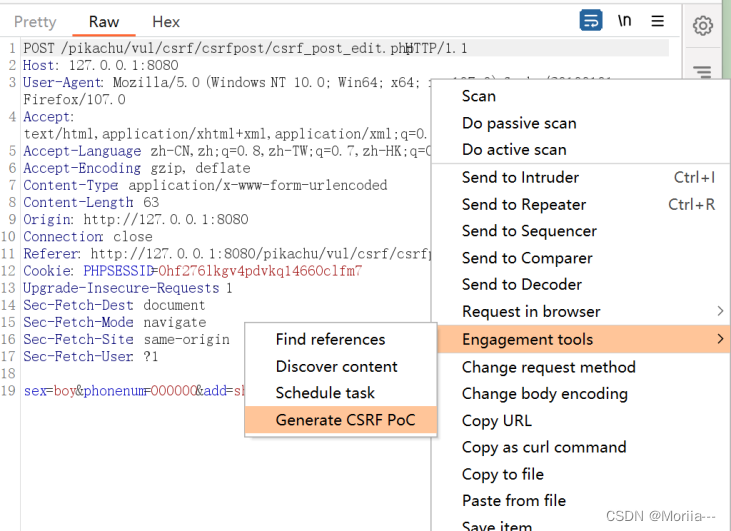Click the Sec-Fetch-User: ?1 line

pos(90,357)
